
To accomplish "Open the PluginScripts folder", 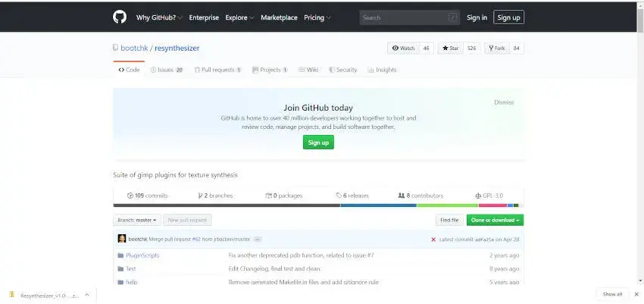I will [142, 255].
